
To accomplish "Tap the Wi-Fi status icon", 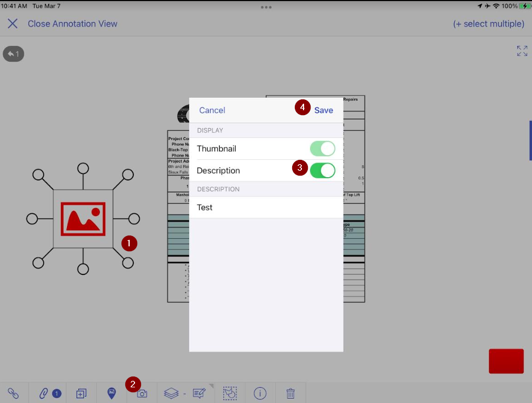I will click(496, 6).
